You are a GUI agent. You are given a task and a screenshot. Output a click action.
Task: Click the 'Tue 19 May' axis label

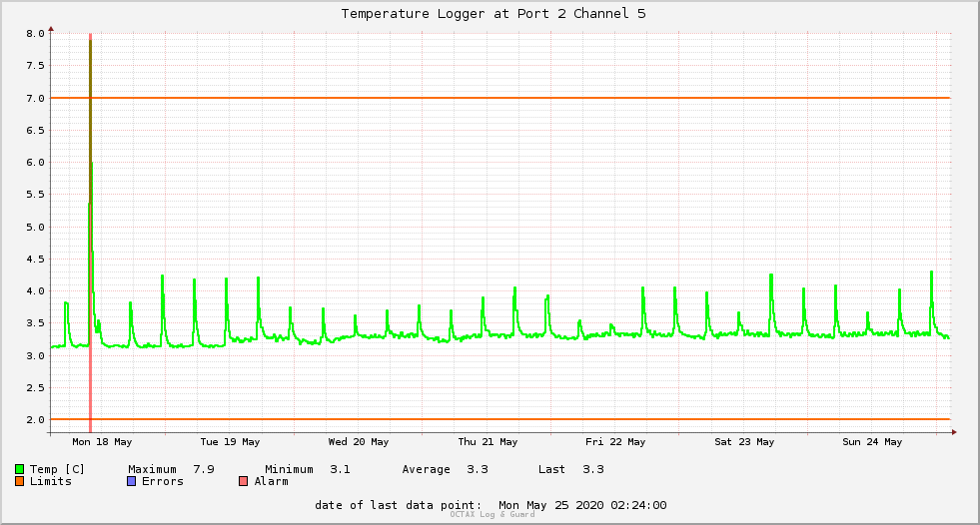(x=230, y=442)
